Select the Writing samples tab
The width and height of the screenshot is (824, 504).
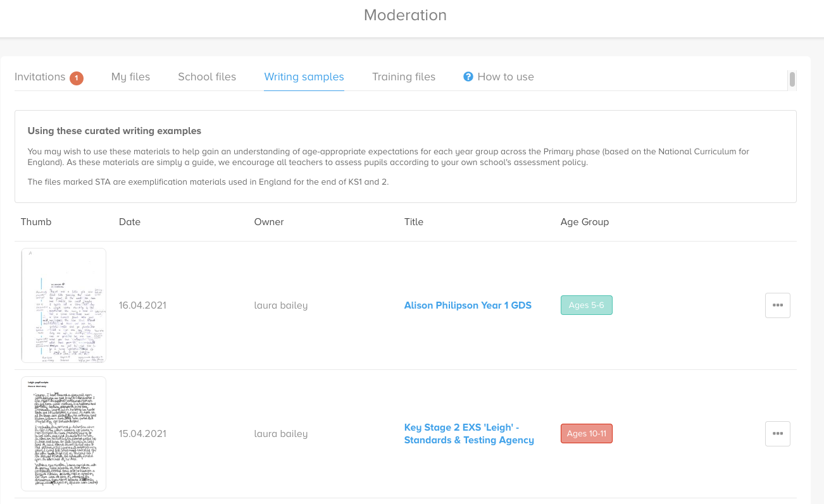pyautogui.click(x=304, y=77)
